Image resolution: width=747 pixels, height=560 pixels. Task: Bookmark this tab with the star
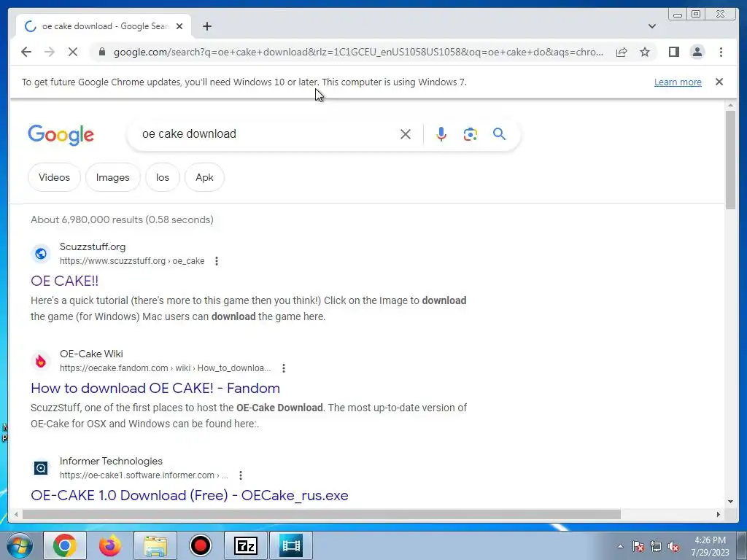(x=645, y=52)
